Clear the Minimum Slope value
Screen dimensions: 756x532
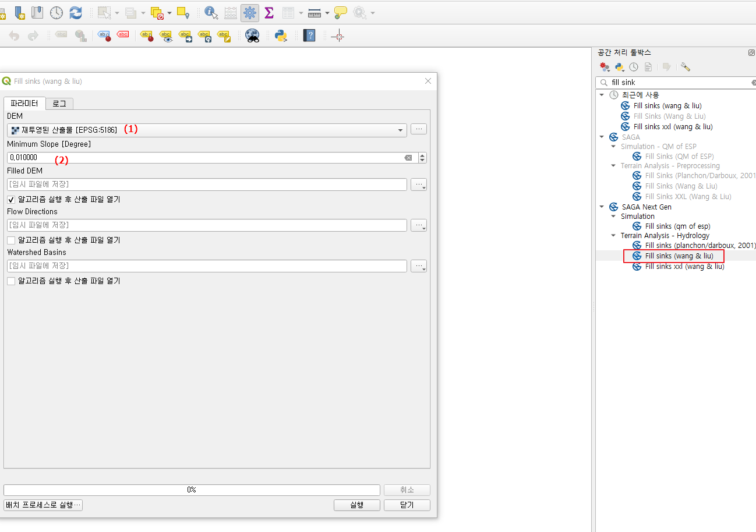[x=408, y=158]
